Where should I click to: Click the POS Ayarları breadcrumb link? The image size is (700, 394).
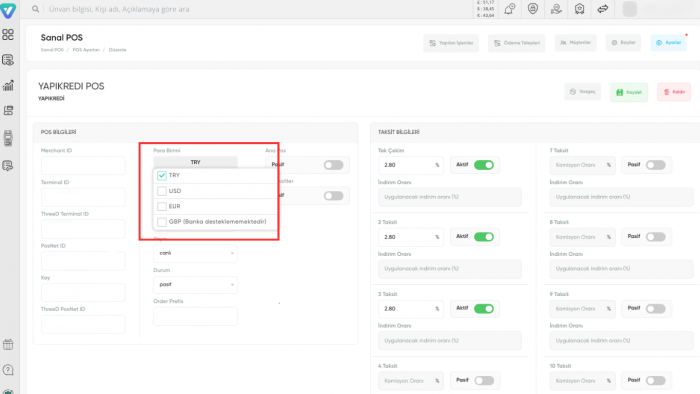[86, 50]
